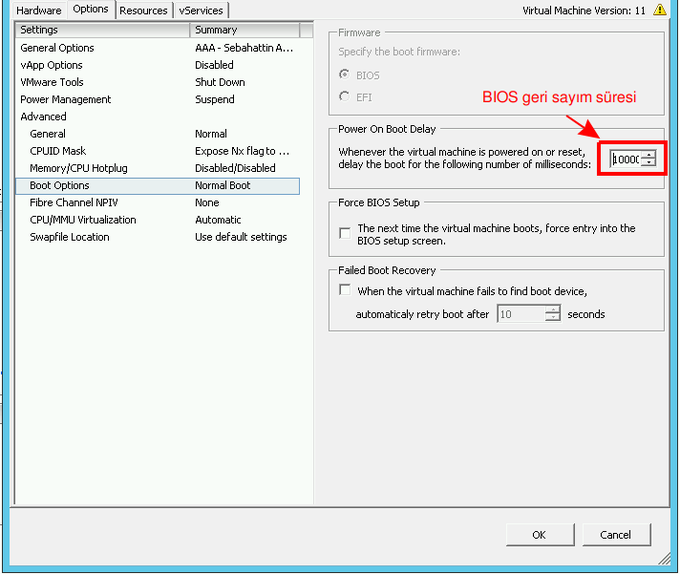680x574 pixels.
Task: Select the Advanced category row
Action: coord(157,117)
